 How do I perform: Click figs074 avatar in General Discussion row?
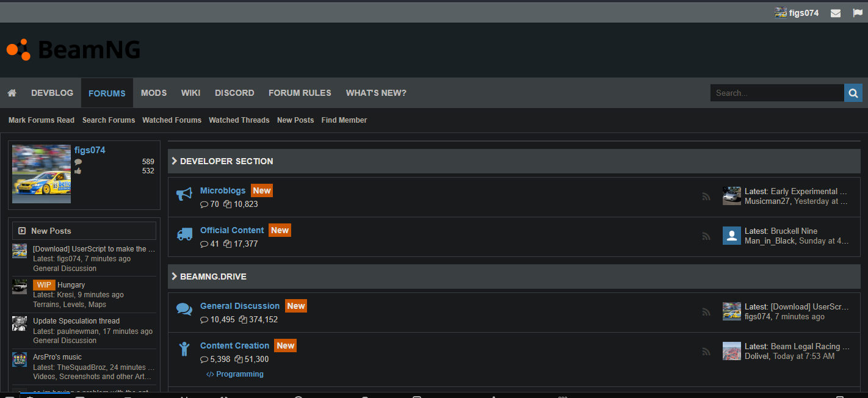click(732, 311)
